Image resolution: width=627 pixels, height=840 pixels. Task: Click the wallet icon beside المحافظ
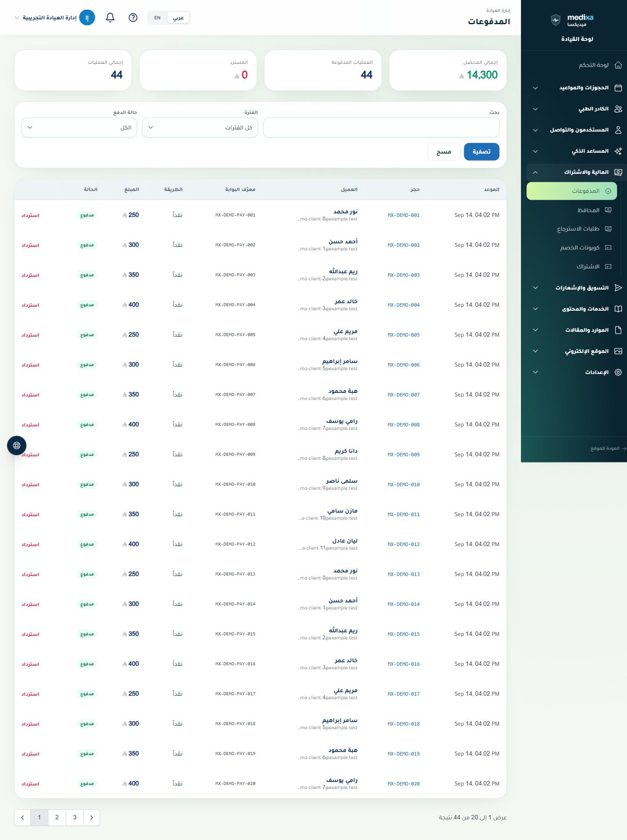pyautogui.click(x=609, y=210)
